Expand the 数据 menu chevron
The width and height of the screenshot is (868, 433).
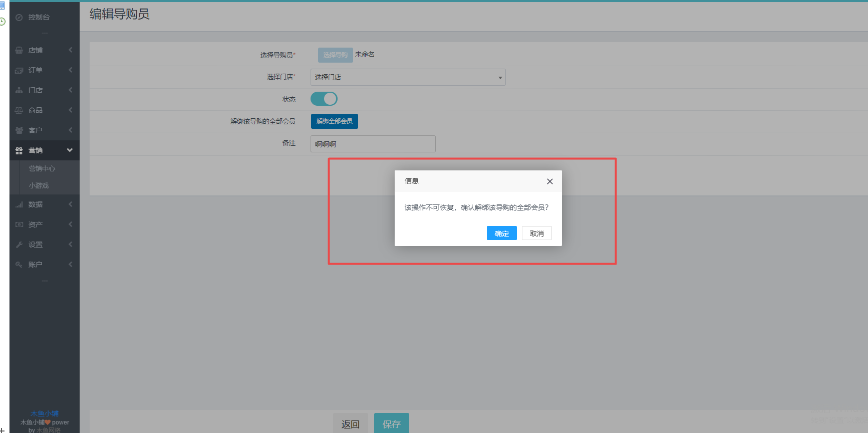70,204
